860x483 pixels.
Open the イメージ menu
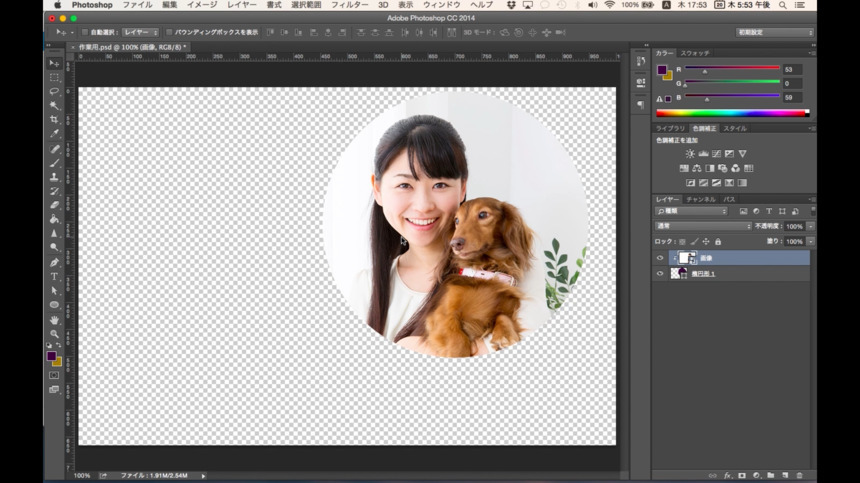click(202, 5)
